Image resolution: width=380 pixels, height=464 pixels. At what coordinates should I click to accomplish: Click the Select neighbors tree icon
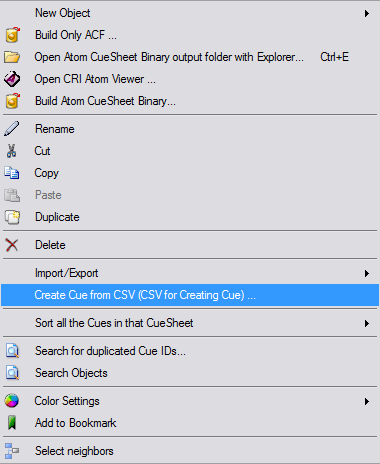[12, 451]
